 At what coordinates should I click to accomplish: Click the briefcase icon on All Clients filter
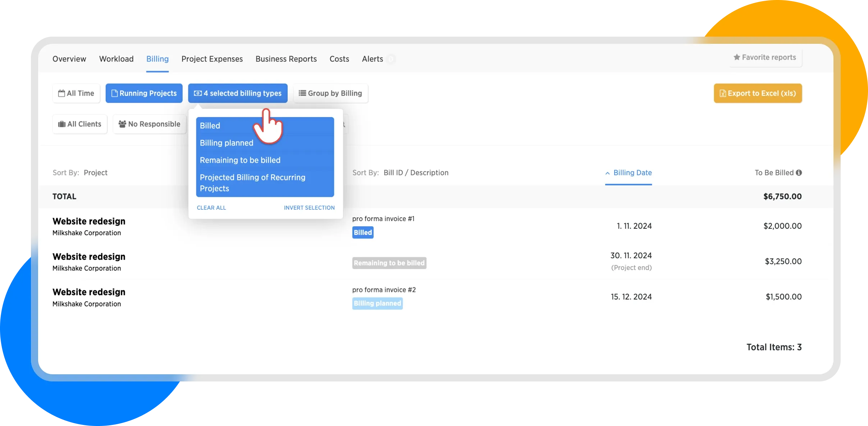tap(62, 124)
